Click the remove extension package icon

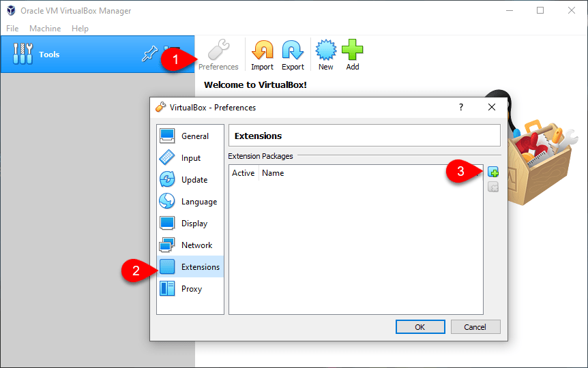point(493,187)
